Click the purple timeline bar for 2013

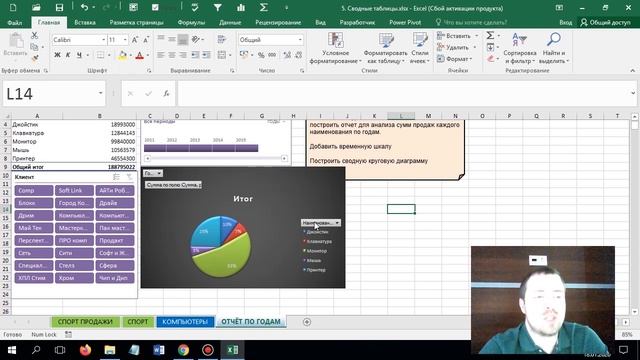tap(200, 148)
